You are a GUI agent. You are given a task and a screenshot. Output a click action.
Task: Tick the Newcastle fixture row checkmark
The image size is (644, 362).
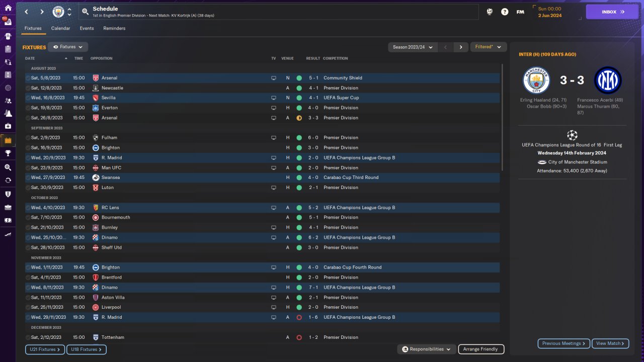click(28, 88)
